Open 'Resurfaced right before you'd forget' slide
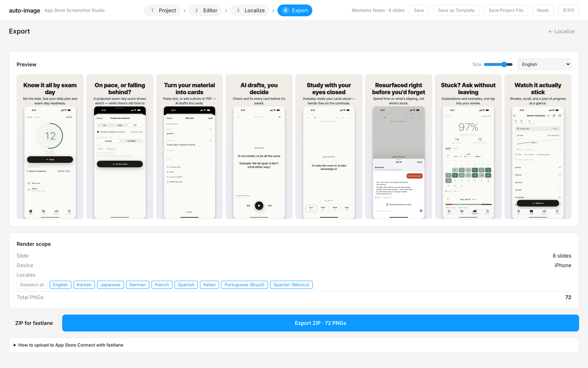Image resolution: width=588 pixels, height=368 pixels. (x=399, y=146)
